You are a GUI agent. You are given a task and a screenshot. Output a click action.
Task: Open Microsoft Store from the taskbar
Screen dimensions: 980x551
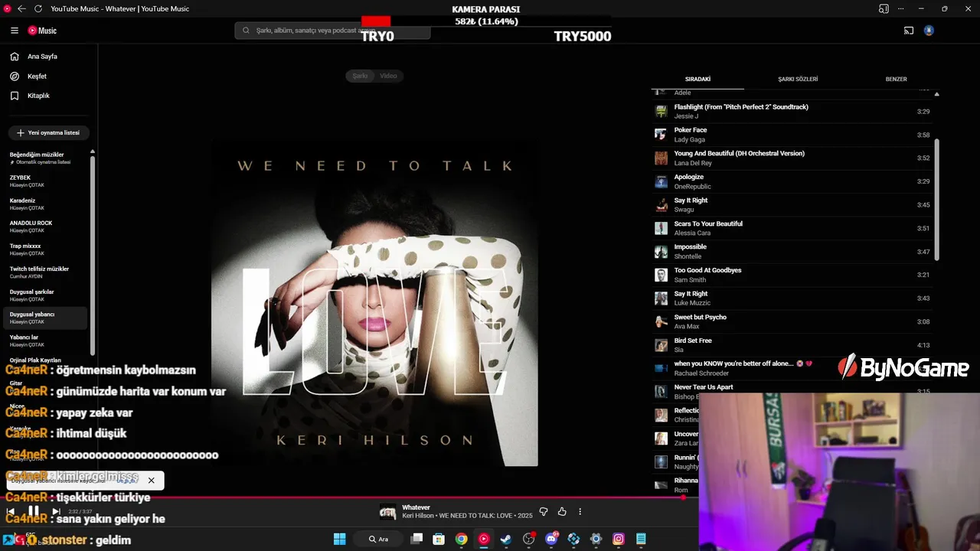[x=439, y=539]
